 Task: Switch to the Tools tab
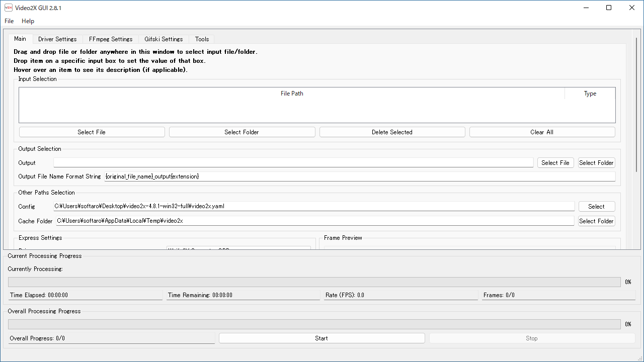(202, 39)
